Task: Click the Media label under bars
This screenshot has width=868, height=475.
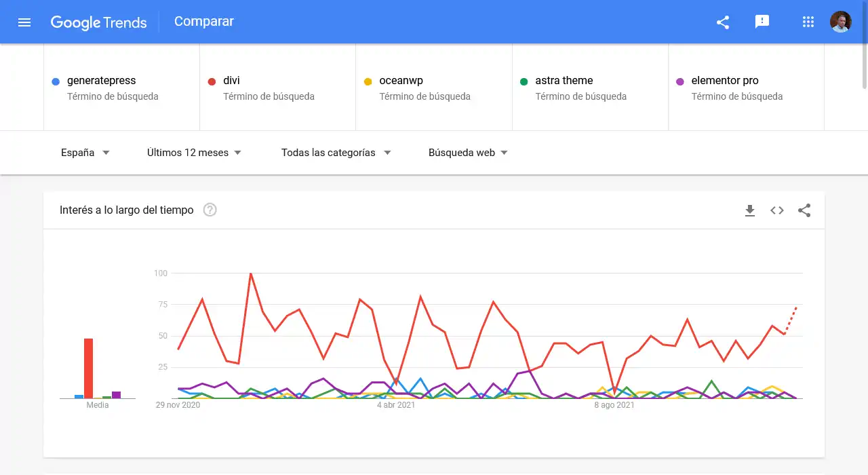Action: coord(98,405)
